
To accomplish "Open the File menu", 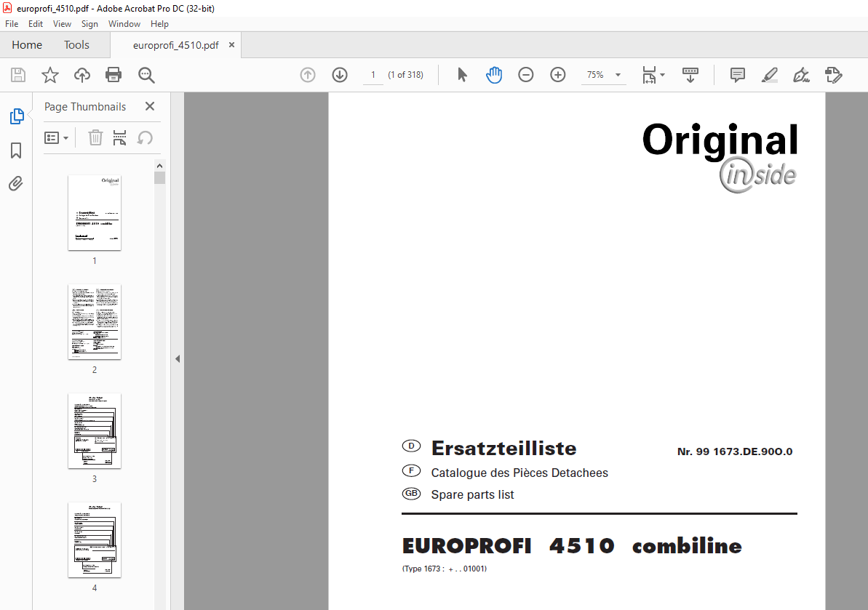I will coord(12,24).
